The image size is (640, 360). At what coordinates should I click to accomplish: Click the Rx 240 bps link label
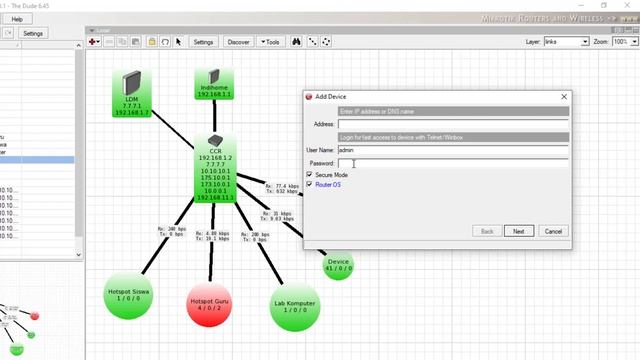[x=172, y=231]
